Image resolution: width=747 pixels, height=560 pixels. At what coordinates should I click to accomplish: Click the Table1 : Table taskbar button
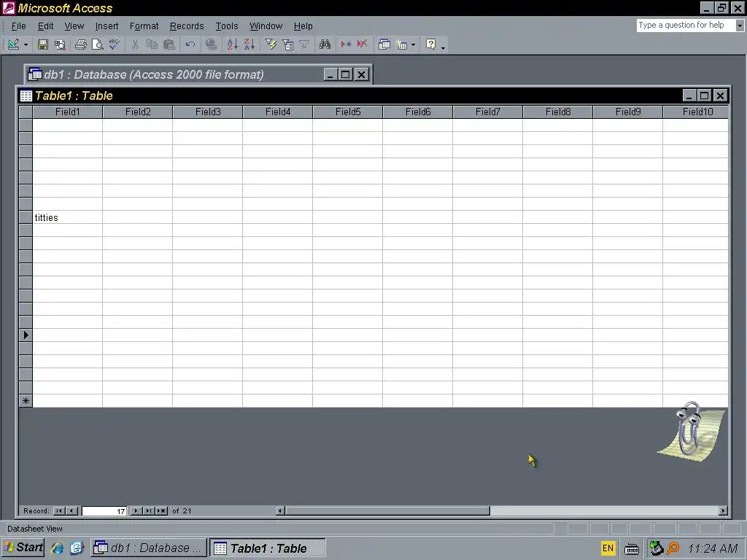tap(268, 548)
